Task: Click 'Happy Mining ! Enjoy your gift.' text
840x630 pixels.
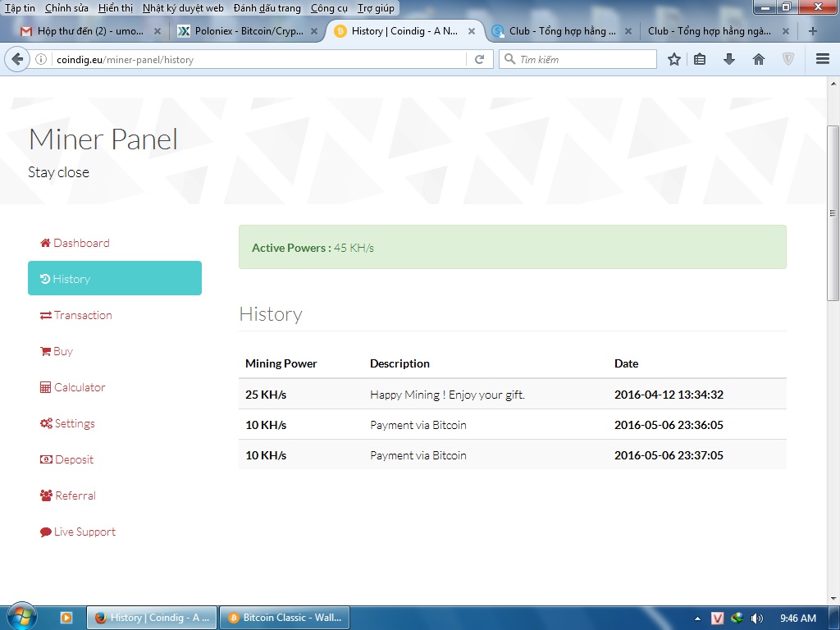Action: (447, 395)
